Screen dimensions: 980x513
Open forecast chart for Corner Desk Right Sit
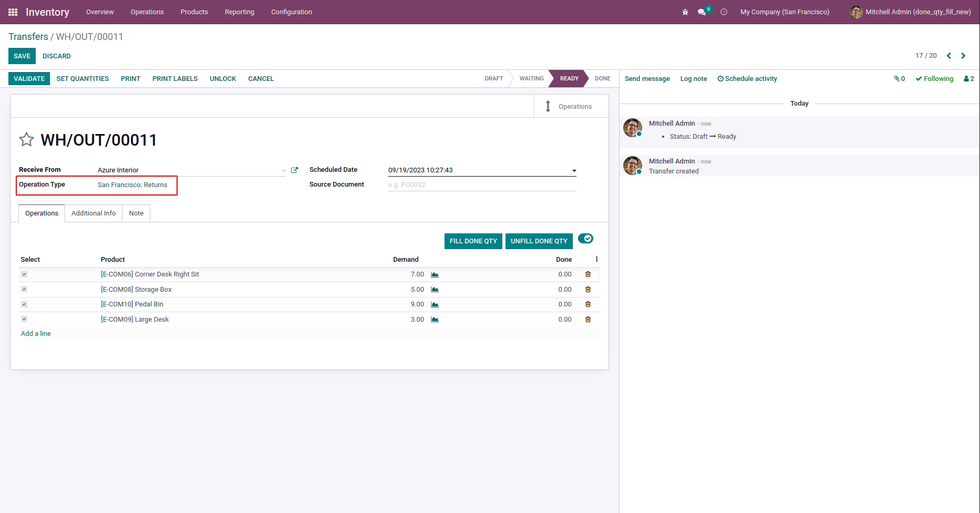click(x=435, y=274)
